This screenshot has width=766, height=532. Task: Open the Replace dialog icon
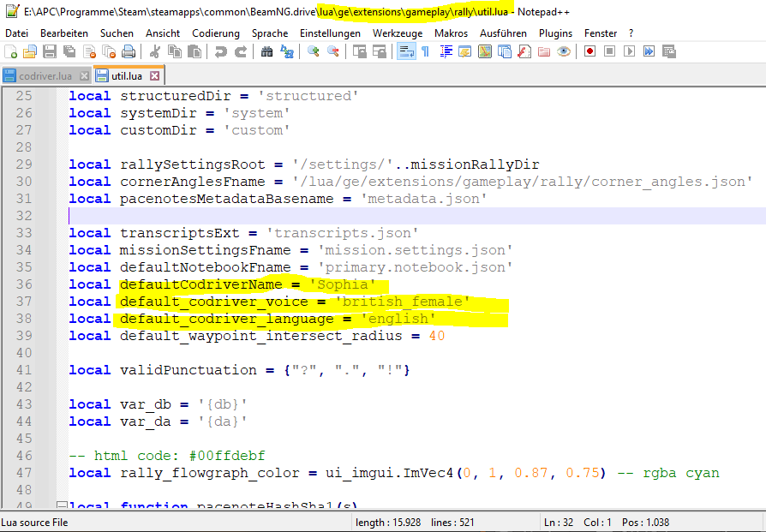coord(287,51)
